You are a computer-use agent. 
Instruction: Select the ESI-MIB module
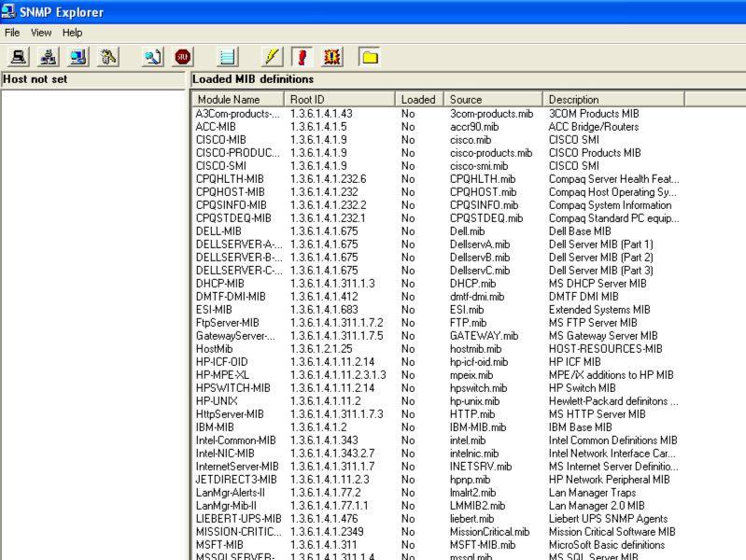214,310
